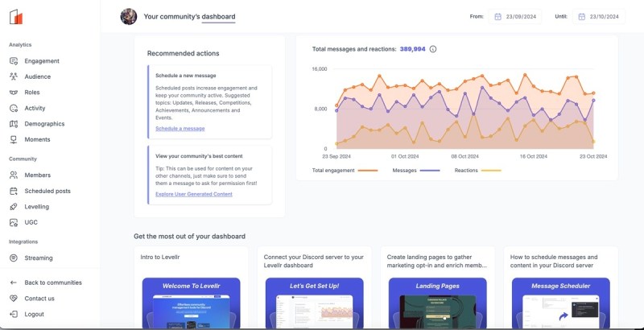644x330 pixels.
Task: Click the Roles mask icon
Action: tap(14, 93)
